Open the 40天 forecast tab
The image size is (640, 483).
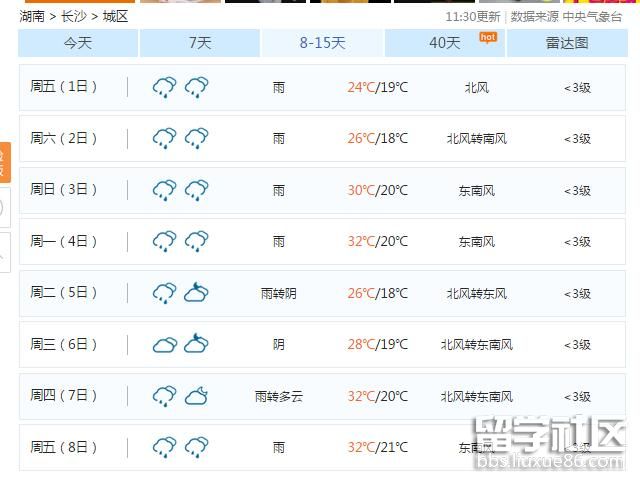point(444,43)
